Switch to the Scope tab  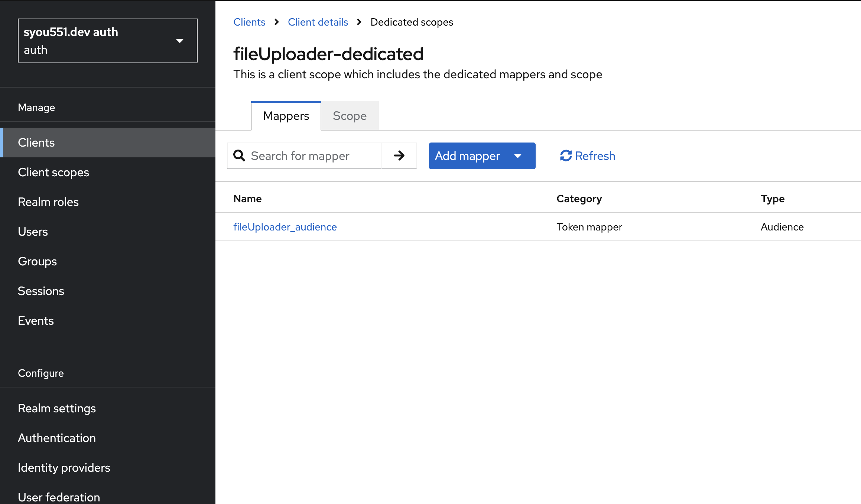coord(349,116)
